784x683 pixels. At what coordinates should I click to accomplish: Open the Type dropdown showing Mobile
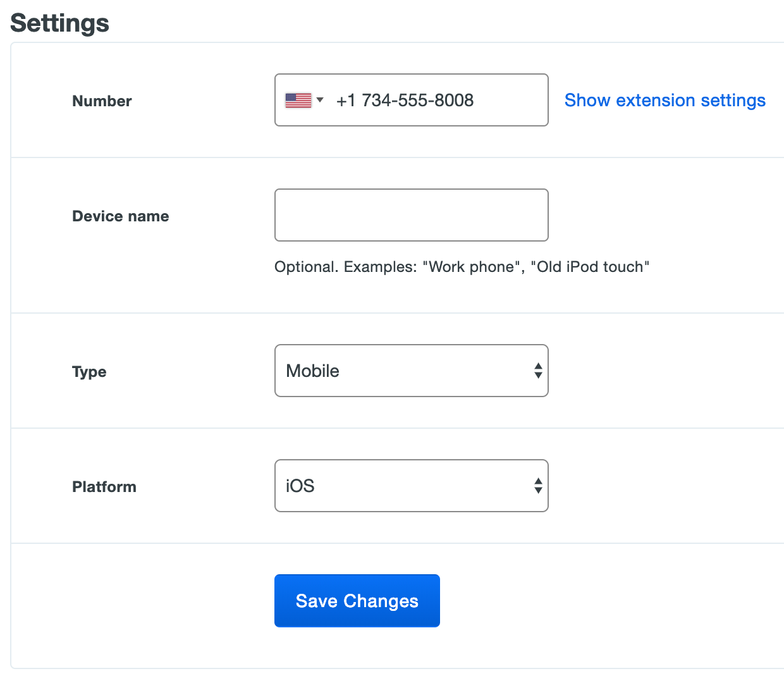tap(411, 371)
